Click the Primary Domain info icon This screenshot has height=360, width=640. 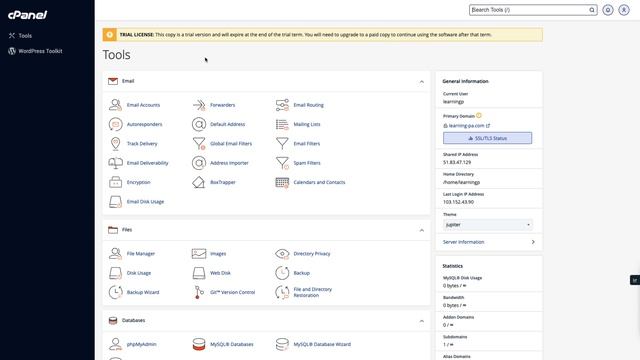(x=479, y=116)
